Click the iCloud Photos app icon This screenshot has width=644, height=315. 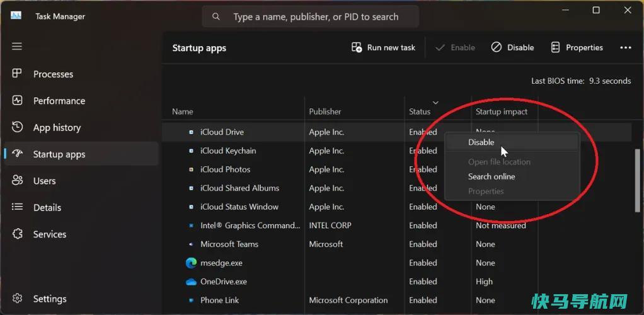point(191,169)
